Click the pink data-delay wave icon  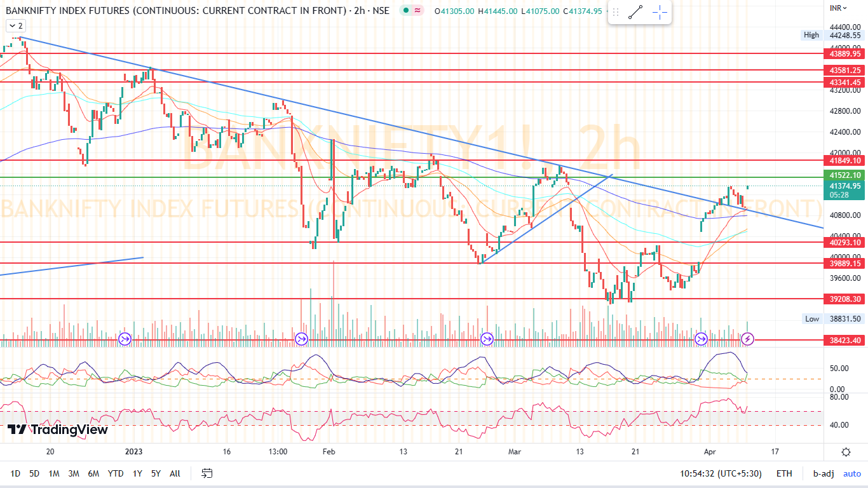click(417, 11)
